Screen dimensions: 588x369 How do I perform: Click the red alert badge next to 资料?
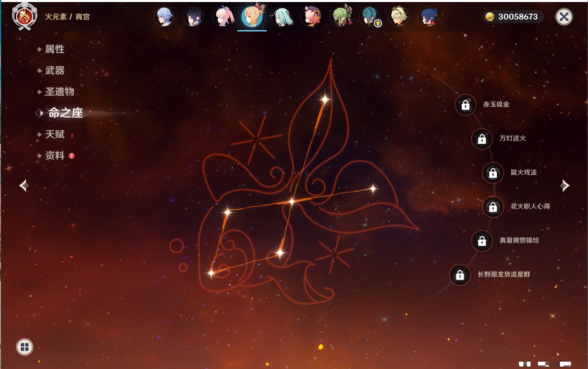pos(72,156)
